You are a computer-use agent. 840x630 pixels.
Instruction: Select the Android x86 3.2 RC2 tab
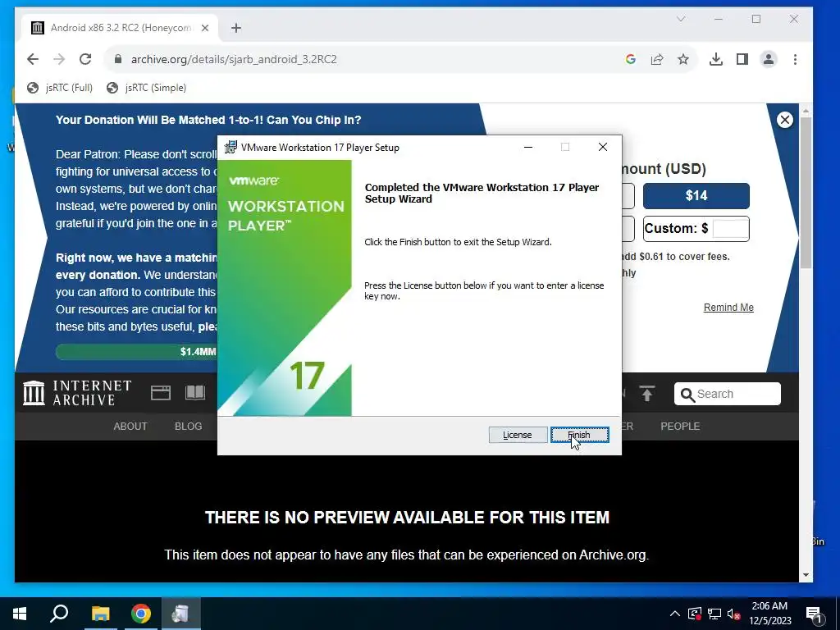point(119,28)
